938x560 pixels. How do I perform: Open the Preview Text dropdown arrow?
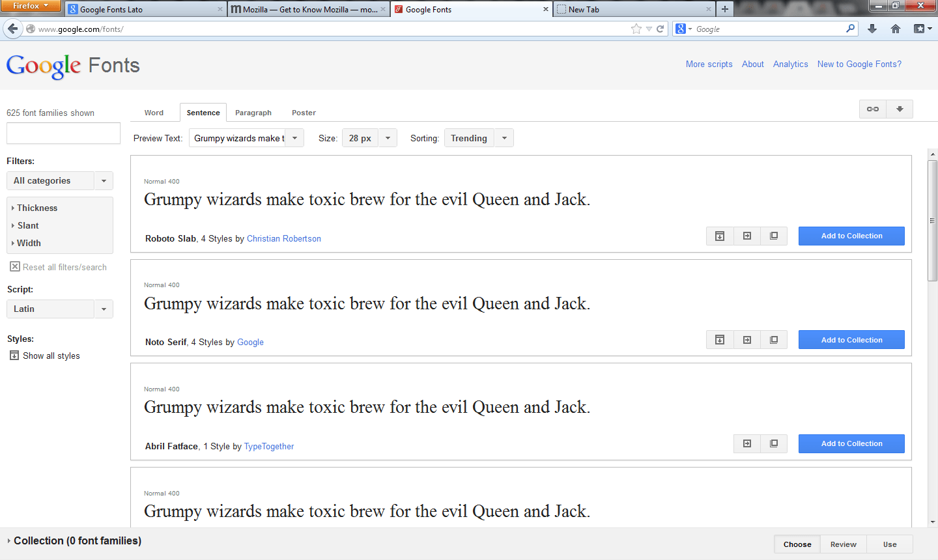pos(295,138)
